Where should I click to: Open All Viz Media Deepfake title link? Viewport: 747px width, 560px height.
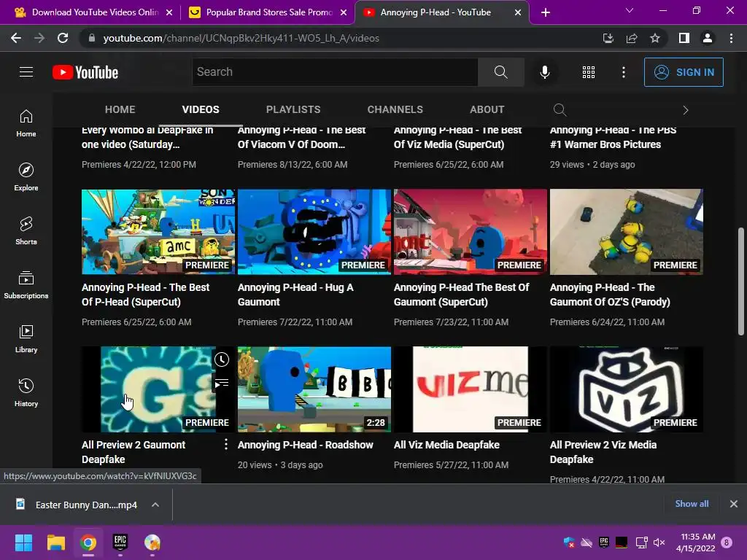pos(446,445)
